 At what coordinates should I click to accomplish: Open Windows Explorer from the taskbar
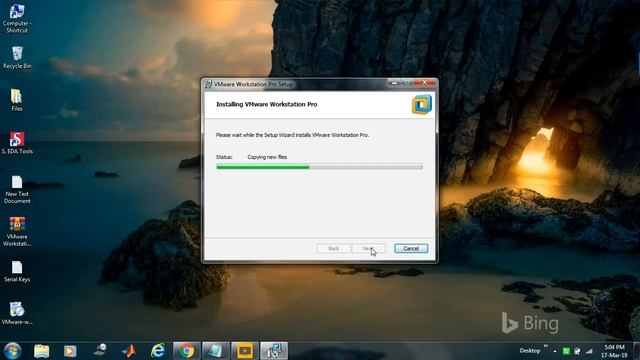tap(42, 351)
